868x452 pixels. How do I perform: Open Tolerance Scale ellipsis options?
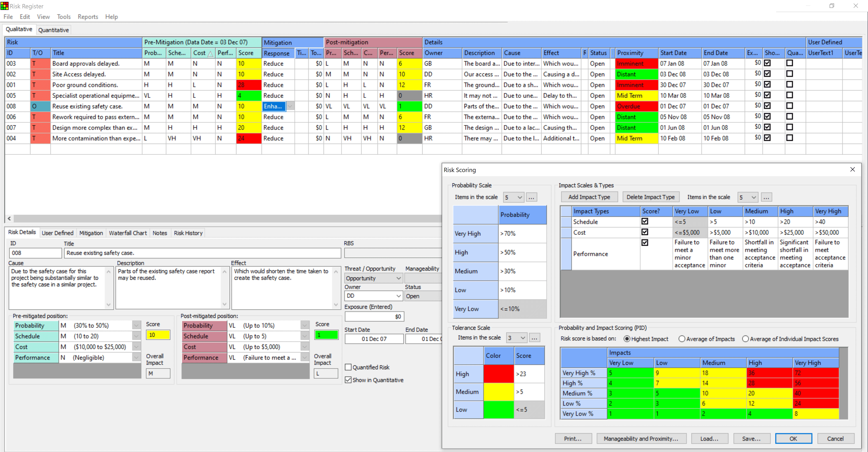[534, 337]
